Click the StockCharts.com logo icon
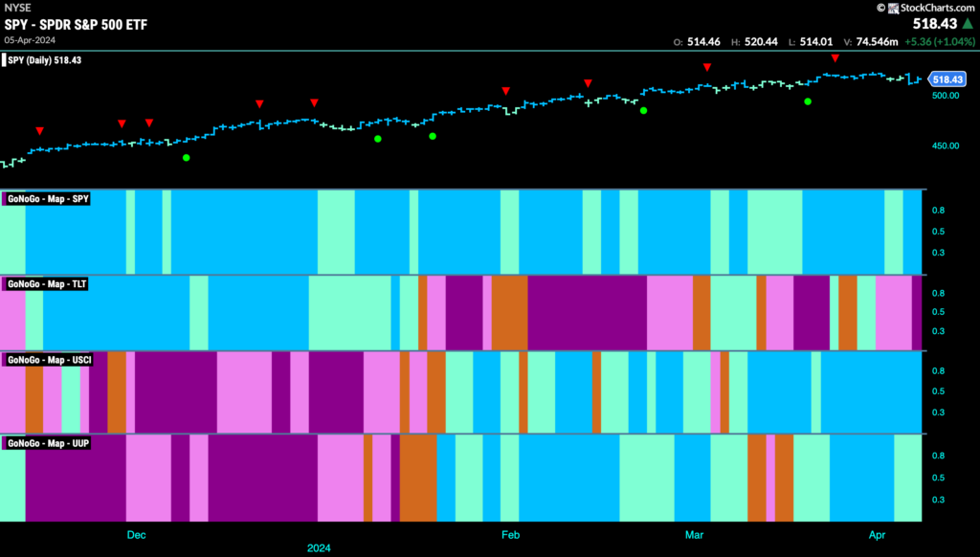This screenshot has width=980, height=557. coord(893,8)
